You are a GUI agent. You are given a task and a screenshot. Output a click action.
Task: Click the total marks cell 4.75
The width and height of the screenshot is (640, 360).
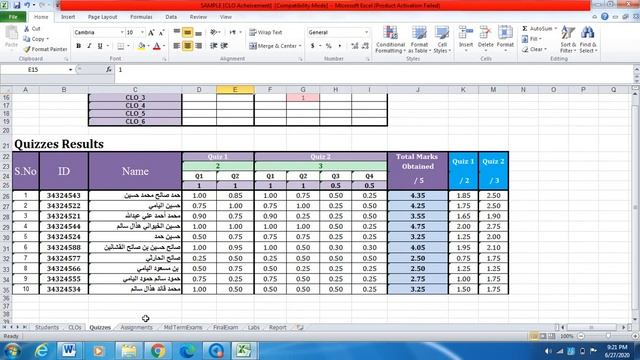418,227
